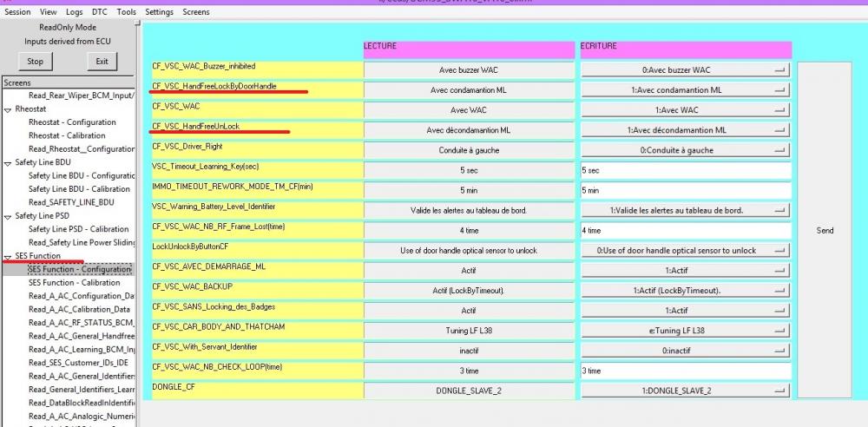
Task: Select Read_A_AC_Configuration_Data item
Action: click(81, 296)
